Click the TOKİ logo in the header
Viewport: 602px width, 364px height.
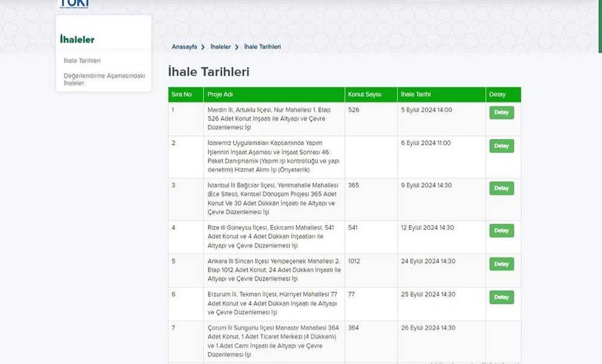[x=75, y=5]
